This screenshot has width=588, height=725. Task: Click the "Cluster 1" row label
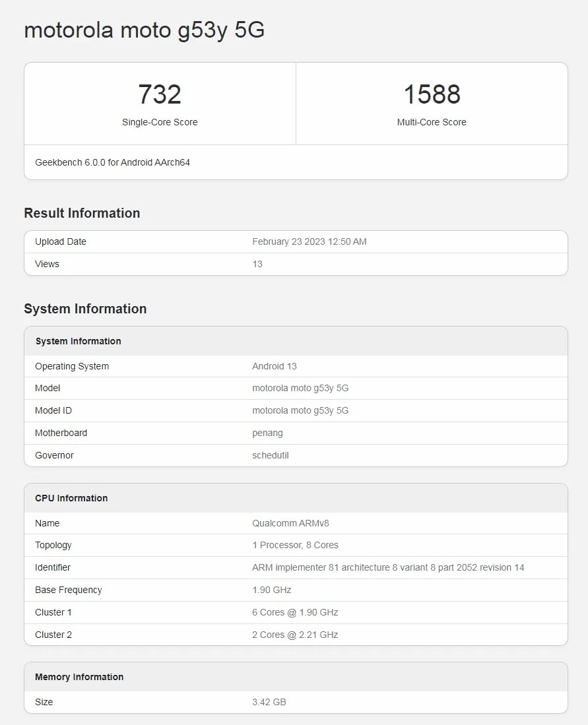pyautogui.click(x=53, y=612)
